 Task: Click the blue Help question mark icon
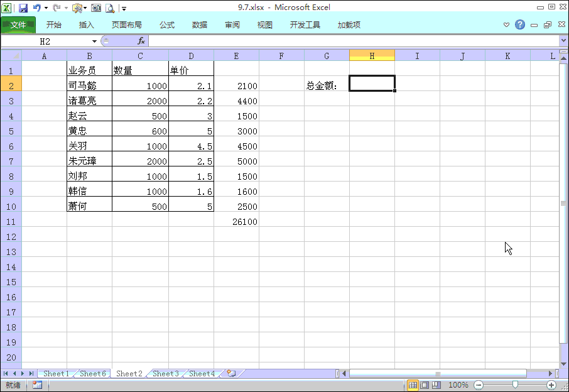pyautogui.click(x=519, y=24)
